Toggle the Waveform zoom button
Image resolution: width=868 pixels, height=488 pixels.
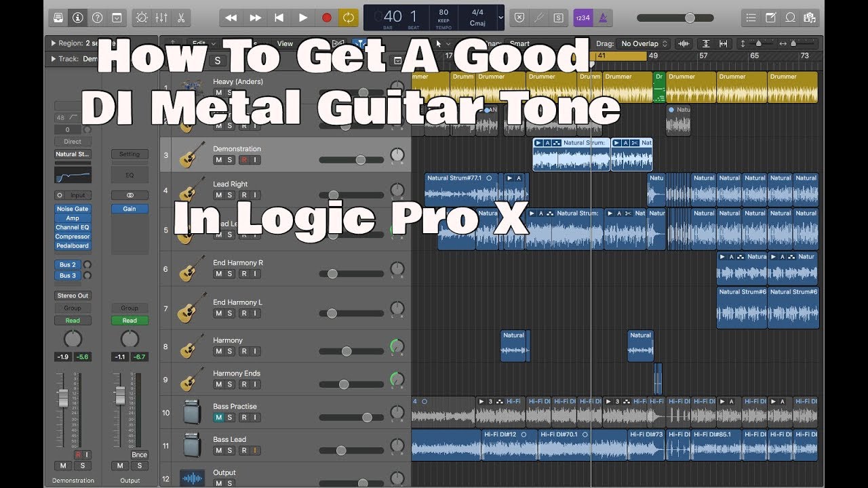(684, 43)
